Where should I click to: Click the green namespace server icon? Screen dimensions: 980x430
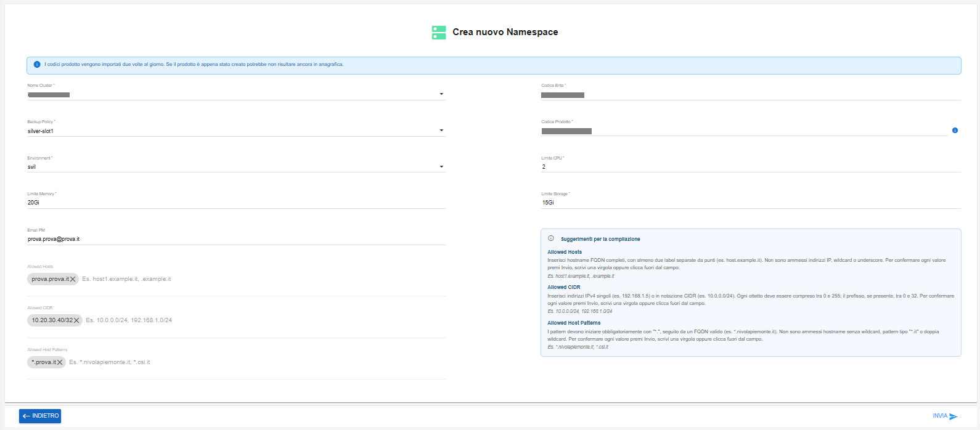click(439, 33)
